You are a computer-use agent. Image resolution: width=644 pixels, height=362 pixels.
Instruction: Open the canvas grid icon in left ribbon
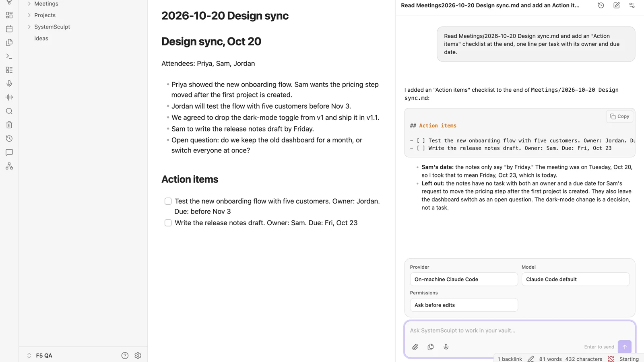point(9,15)
